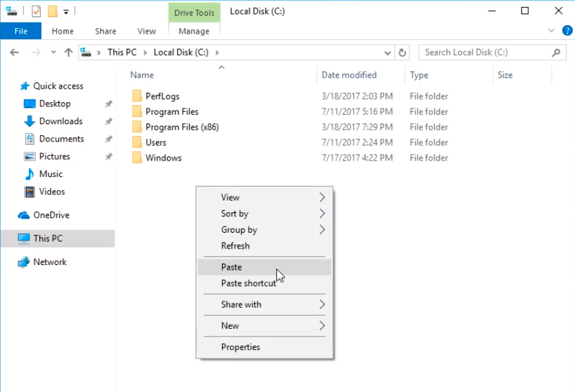Switch to the Share ribbon tab

pyautogui.click(x=106, y=31)
